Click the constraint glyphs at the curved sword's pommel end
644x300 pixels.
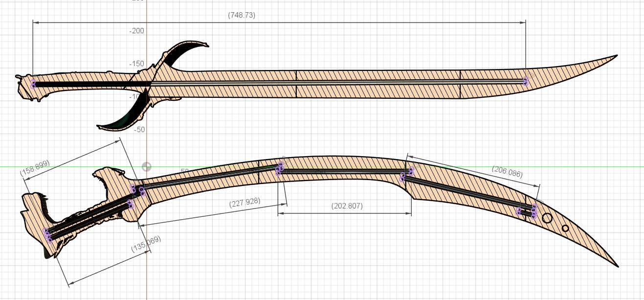(x=47, y=235)
